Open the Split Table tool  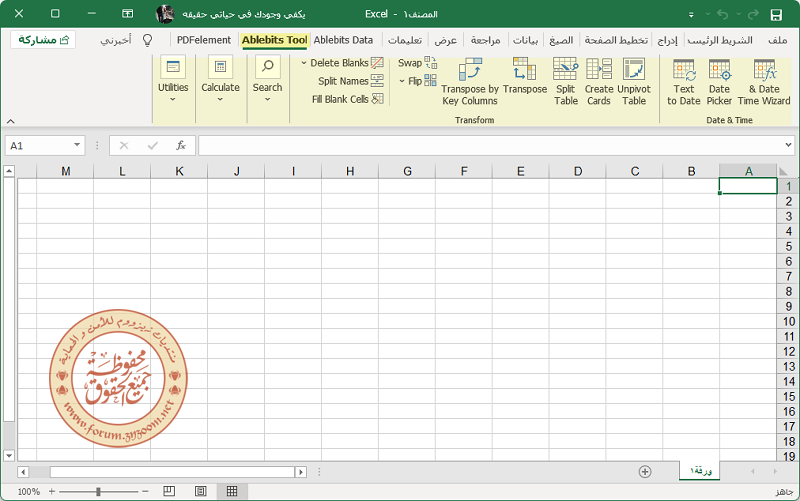coord(566,82)
